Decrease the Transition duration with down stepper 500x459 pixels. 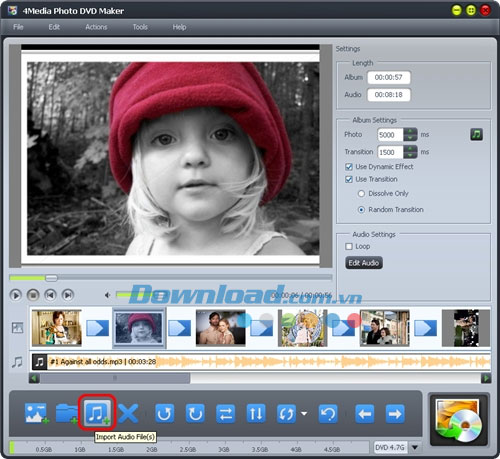tap(410, 155)
